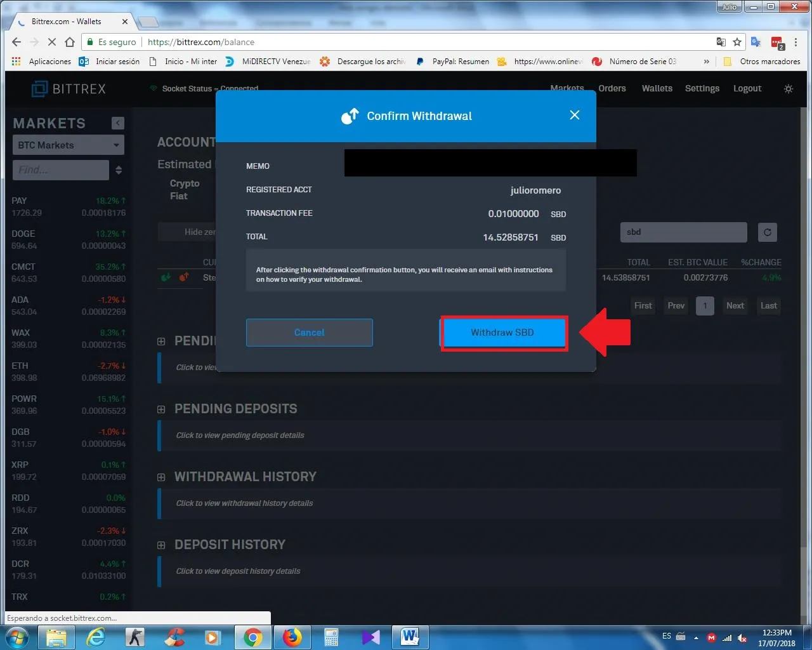This screenshot has height=650, width=812.
Task: Open the Windows Start menu
Action: [x=17, y=637]
